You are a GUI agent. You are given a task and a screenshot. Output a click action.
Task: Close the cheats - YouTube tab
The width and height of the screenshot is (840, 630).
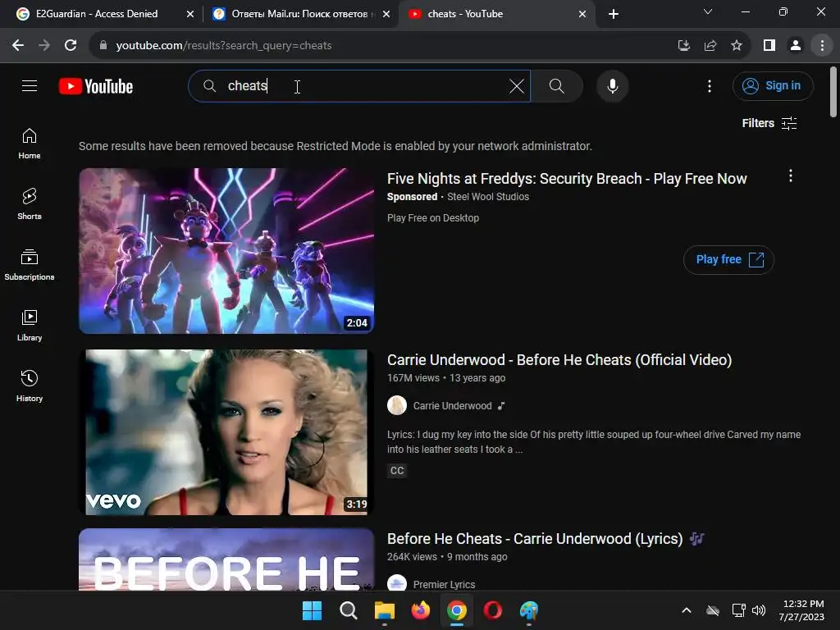click(582, 15)
